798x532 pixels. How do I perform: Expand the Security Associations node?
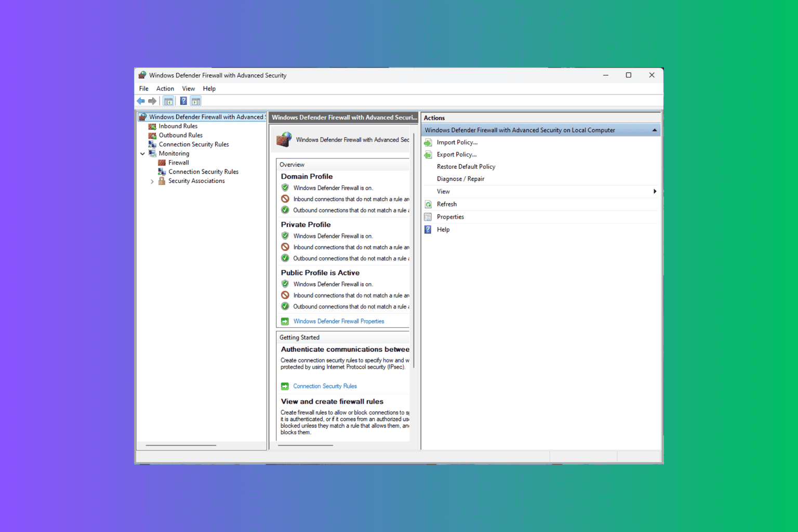[152, 181]
